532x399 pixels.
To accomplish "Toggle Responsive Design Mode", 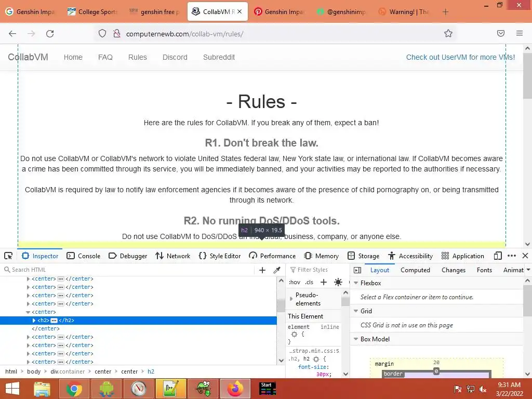I will point(498,256).
